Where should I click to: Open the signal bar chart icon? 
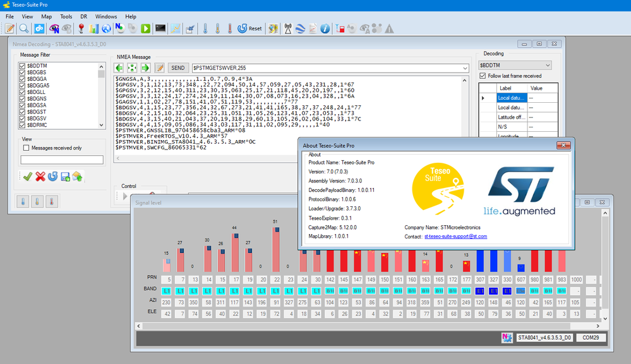pos(93,28)
